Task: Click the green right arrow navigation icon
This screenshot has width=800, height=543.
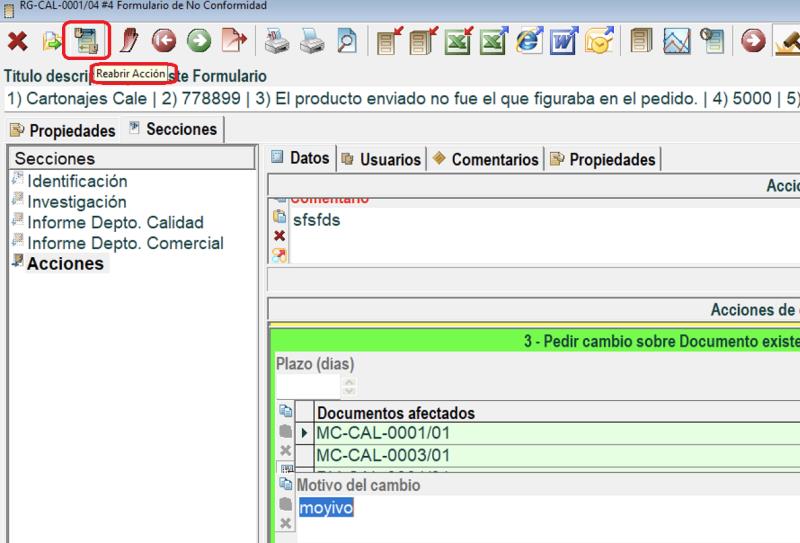Action: 199,42
